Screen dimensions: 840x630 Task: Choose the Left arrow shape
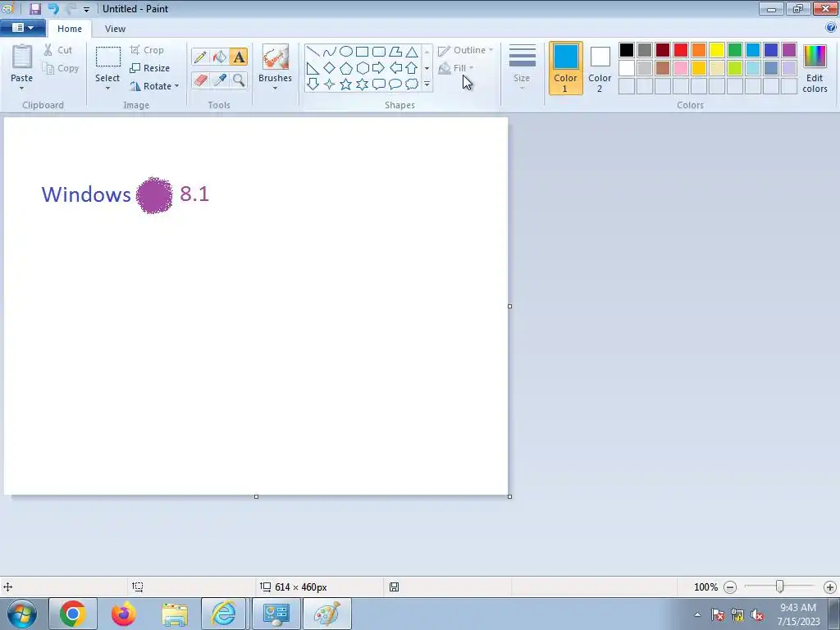click(x=395, y=68)
